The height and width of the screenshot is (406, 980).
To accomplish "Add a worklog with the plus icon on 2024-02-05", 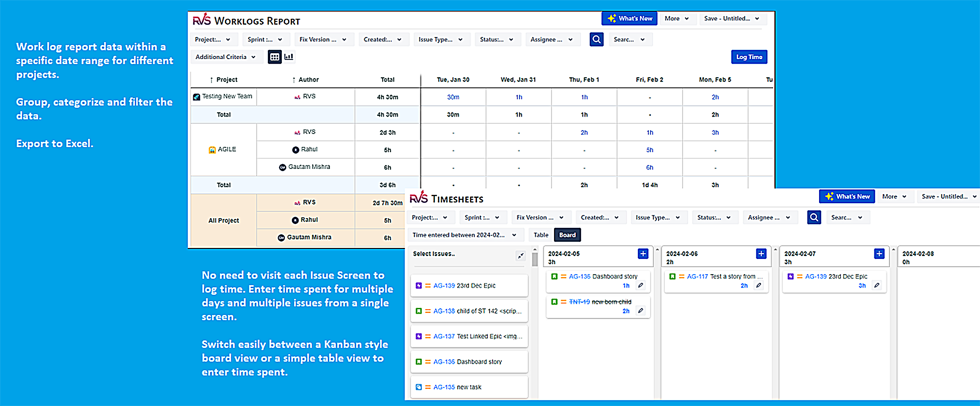I will click(x=643, y=254).
